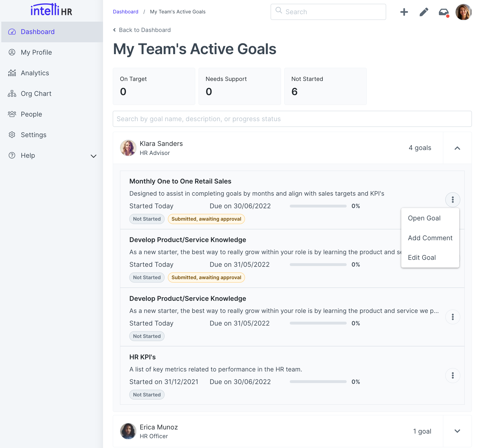Click the HR KPI's progress bar
This screenshot has height=448, width=477.
318,382
